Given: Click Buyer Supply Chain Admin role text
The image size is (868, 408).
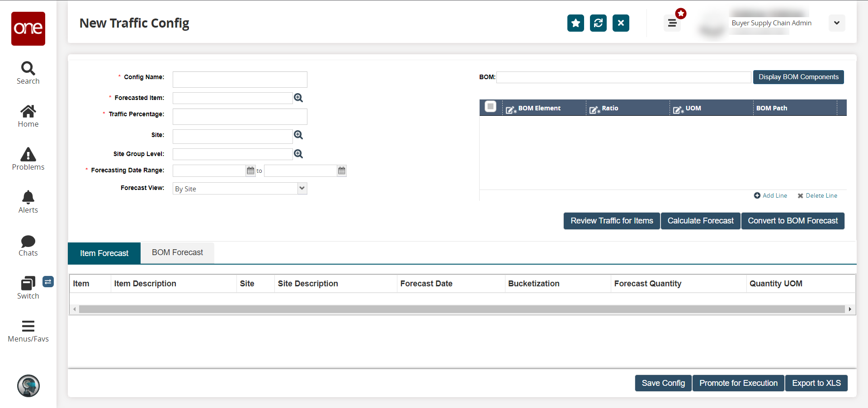Looking at the screenshot, I should point(771,23).
